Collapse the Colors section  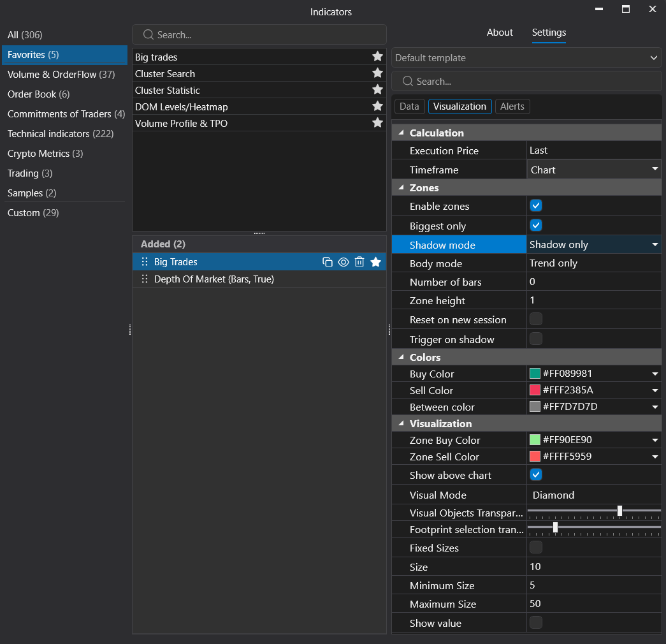click(401, 357)
